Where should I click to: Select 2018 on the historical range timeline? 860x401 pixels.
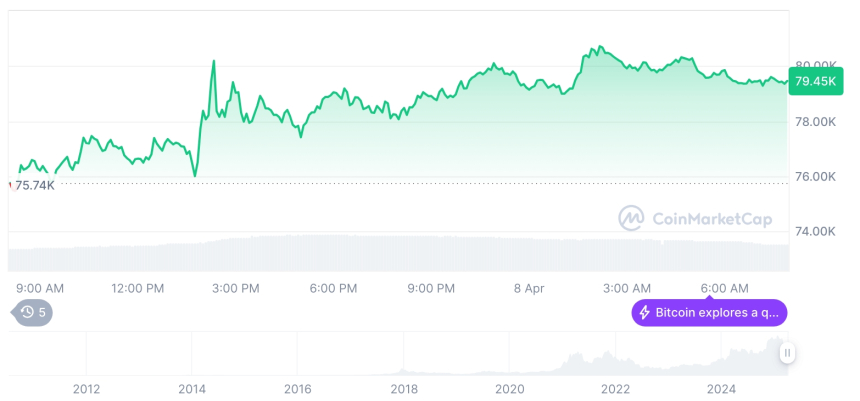coord(403,389)
